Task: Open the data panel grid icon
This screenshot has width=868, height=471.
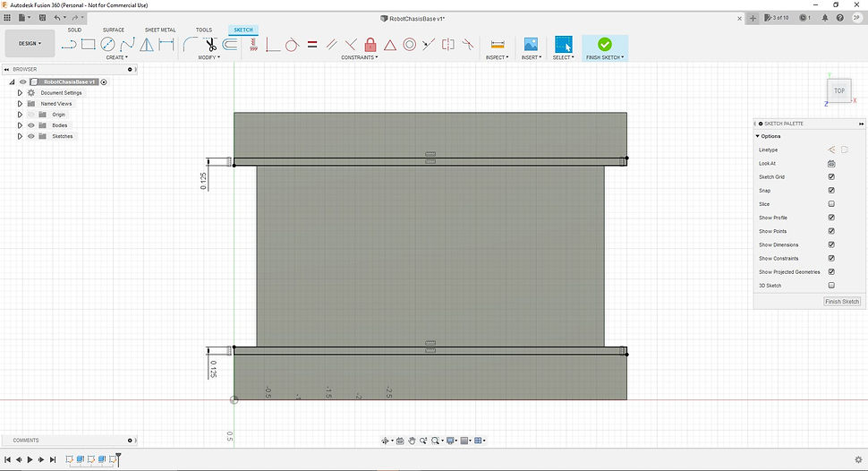Action: click(x=7, y=18)
